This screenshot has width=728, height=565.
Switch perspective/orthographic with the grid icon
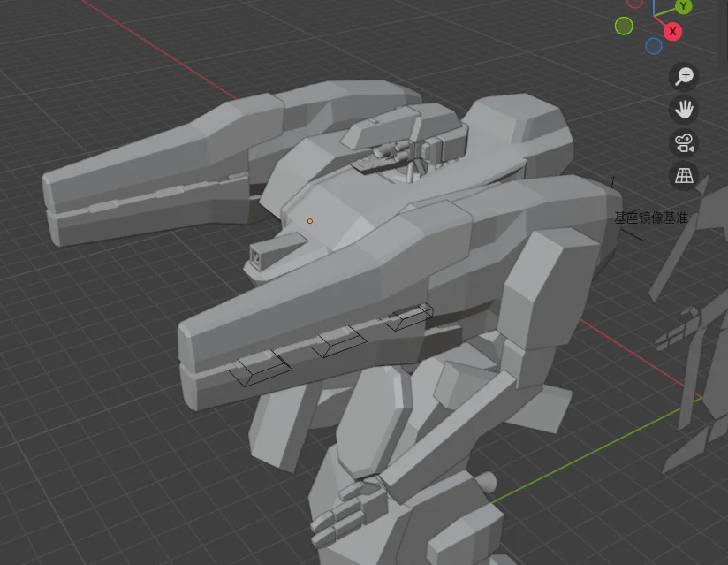(684, 175)
